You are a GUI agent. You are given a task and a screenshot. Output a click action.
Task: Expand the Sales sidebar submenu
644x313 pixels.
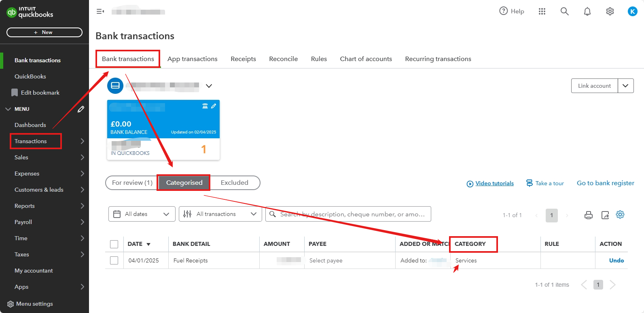click(x=82, y=157)
